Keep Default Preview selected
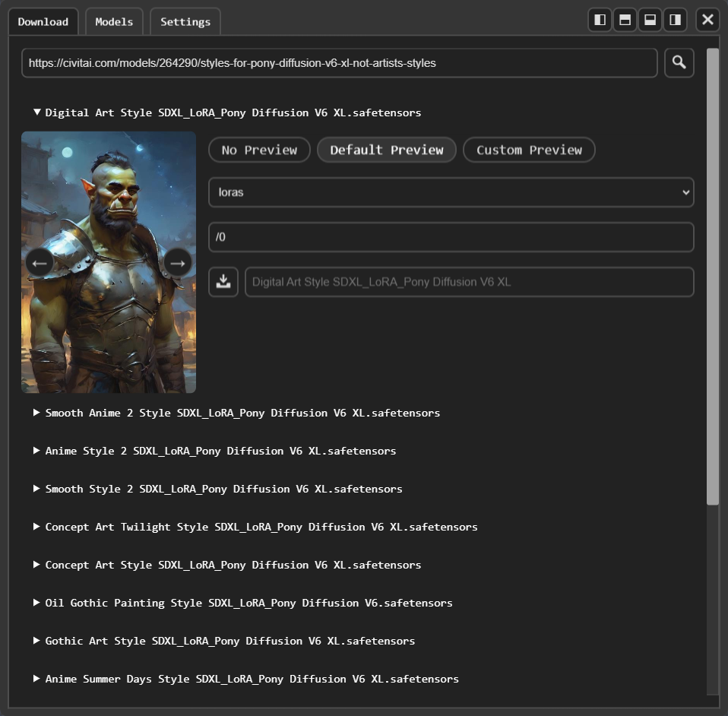 [386, 150]
